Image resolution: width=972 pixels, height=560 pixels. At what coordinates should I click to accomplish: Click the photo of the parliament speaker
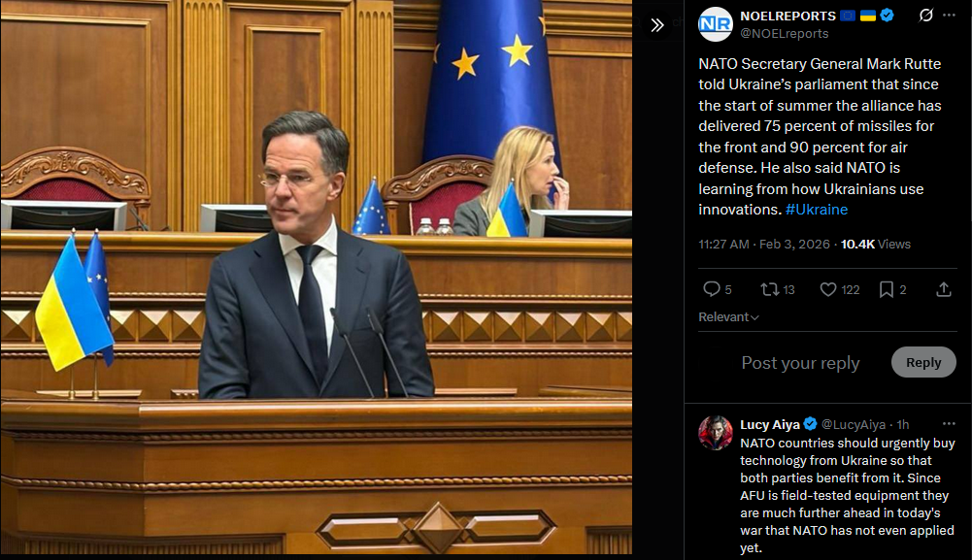[317, 277]
